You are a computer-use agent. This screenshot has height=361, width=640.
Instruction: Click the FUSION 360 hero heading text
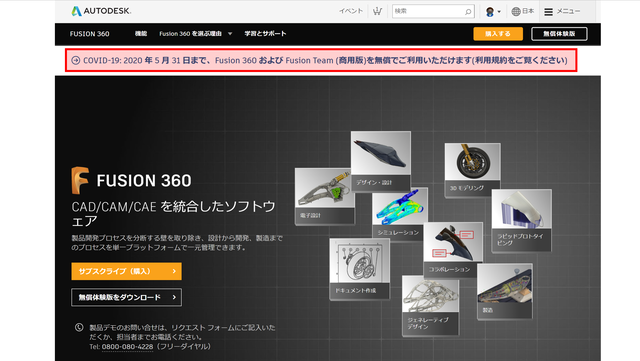tap(144, 180)
